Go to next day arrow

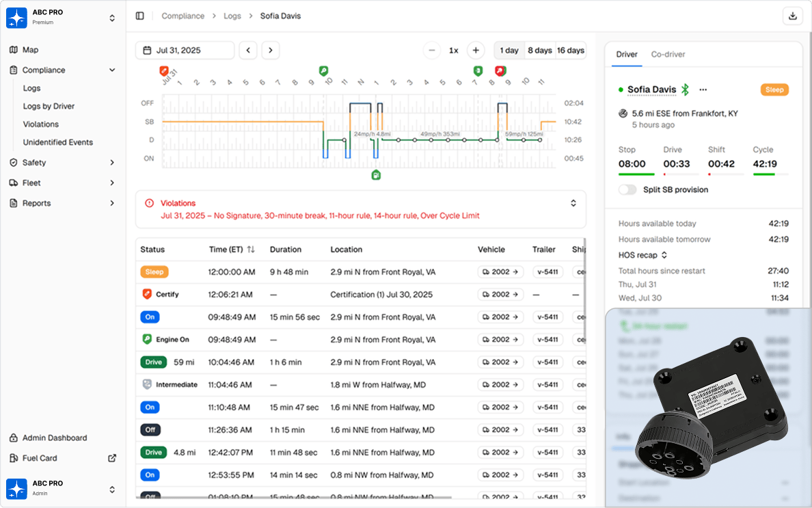pos(271,51)
